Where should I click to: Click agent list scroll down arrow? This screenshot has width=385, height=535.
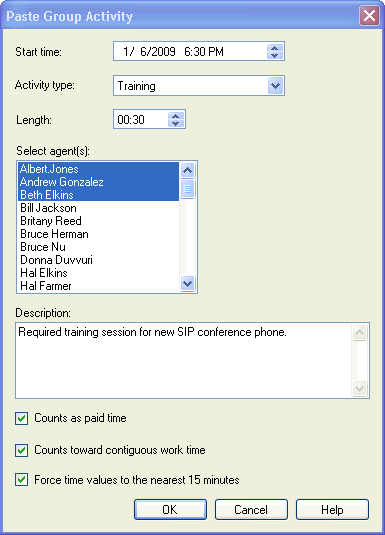coord(187,284)
